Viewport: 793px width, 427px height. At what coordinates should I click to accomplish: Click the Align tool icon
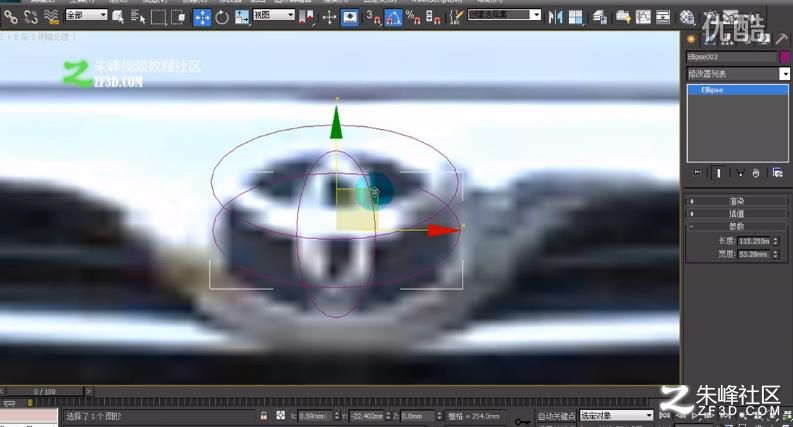pos(576,17)
